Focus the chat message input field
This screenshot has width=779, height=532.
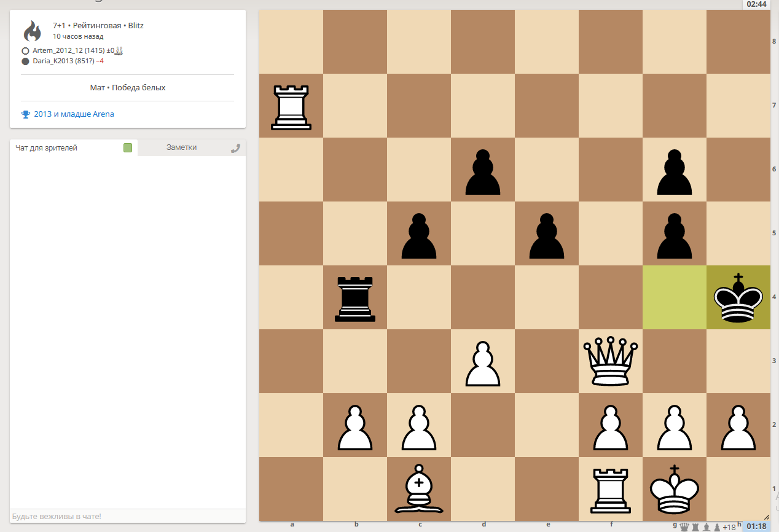pos(127,517)
